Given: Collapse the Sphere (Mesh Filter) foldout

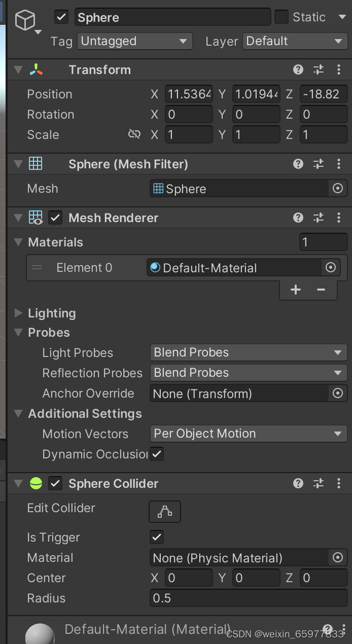Looking at the screenshot, I should coord(19,164).
